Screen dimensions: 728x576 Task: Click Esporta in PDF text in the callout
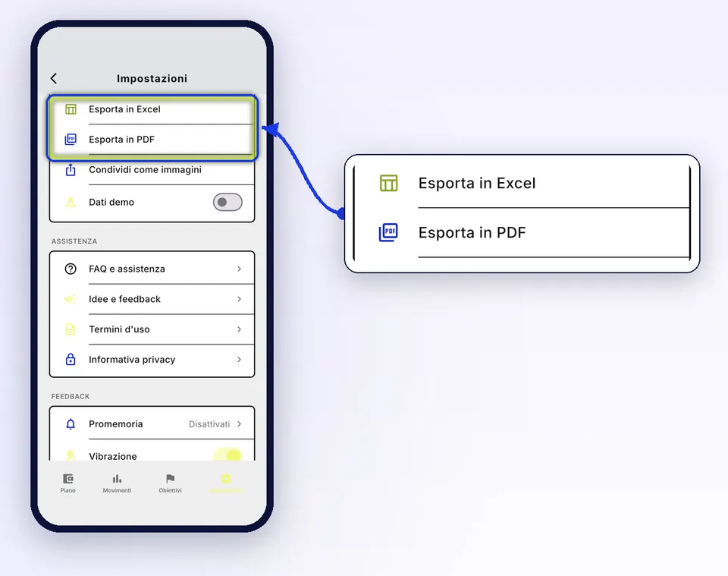click(x=472, y=232)
